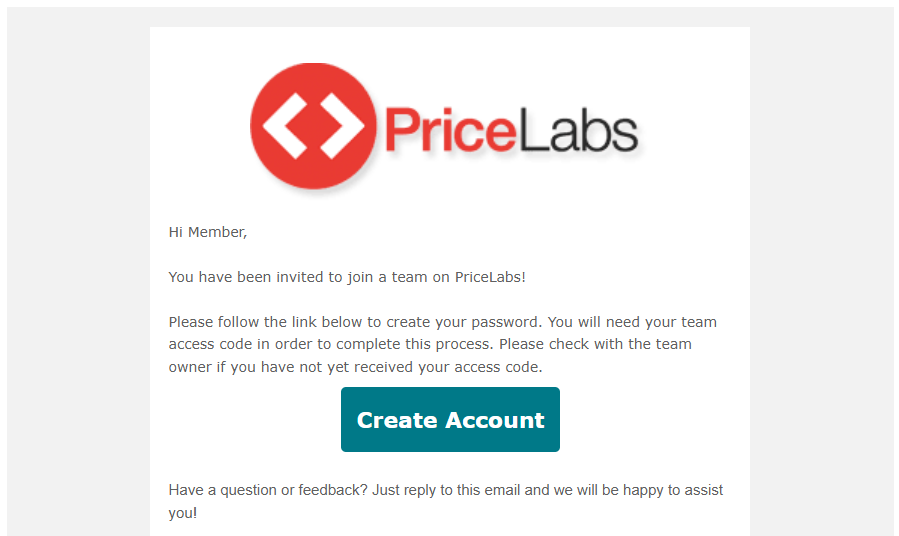Click the black "Labs" wordmark text

pyautogui.click(x=577, y=130)
